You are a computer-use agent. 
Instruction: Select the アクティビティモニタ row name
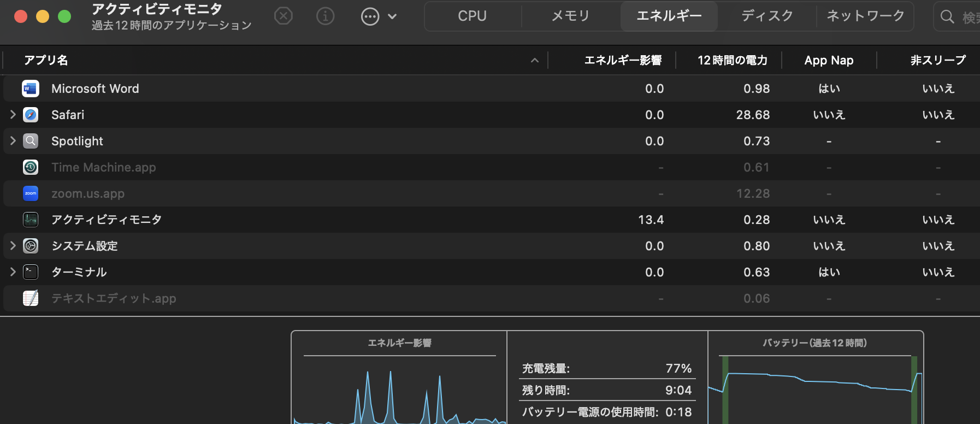point(107,220)
